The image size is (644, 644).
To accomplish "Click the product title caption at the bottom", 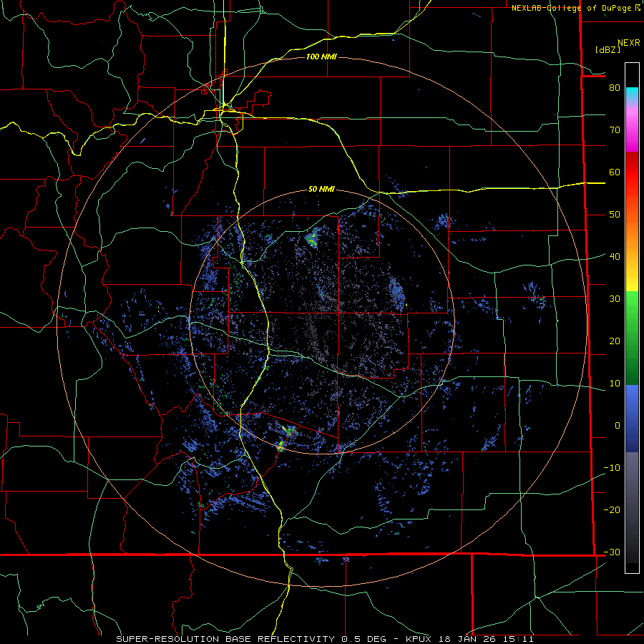I will point(325,639).
